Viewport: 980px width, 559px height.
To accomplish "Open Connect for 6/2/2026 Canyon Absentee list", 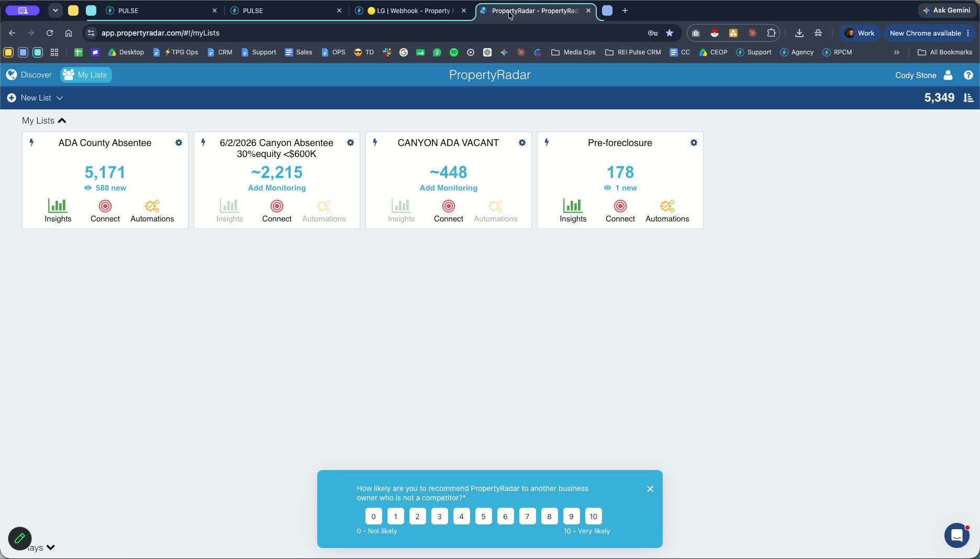I will (x=277, y=210).
